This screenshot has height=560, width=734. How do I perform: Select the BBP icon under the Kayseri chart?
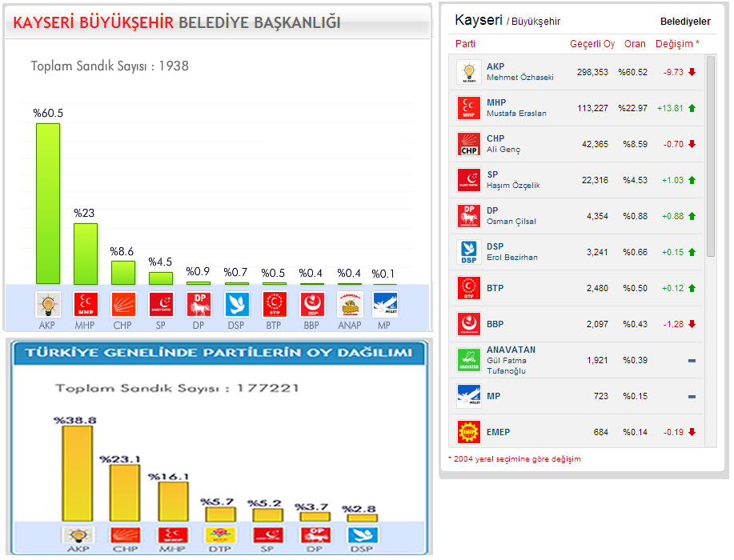click(x=311, y=305)
